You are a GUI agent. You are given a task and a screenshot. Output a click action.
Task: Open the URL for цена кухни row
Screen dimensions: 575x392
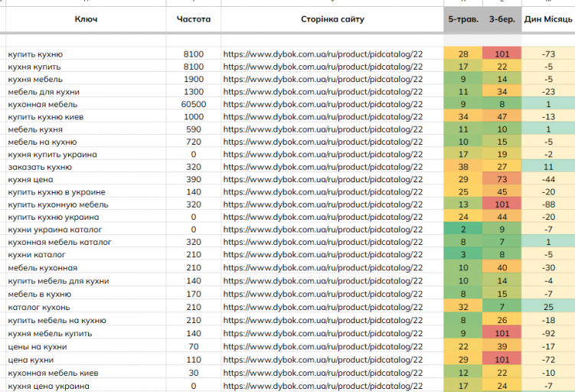[x=323, y=360]
